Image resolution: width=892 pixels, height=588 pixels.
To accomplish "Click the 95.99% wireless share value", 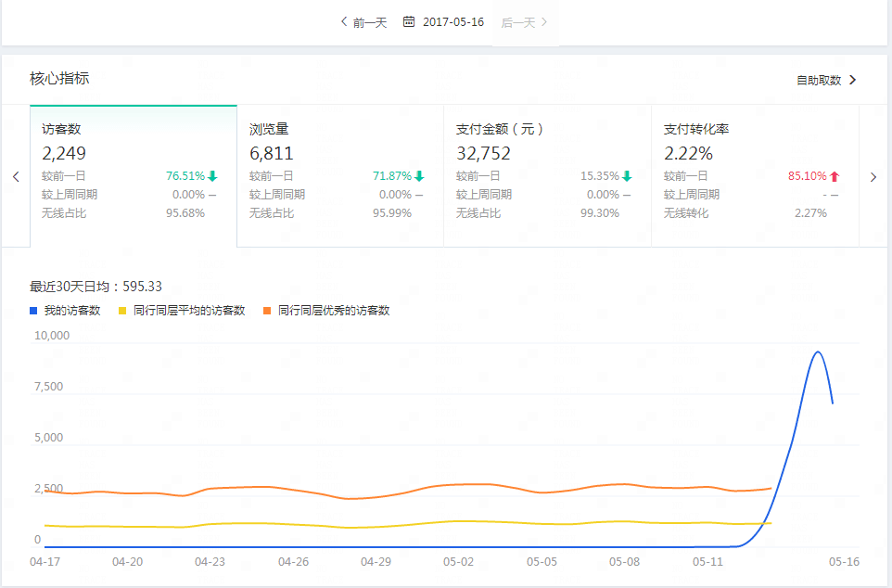I will pos(392,213).
